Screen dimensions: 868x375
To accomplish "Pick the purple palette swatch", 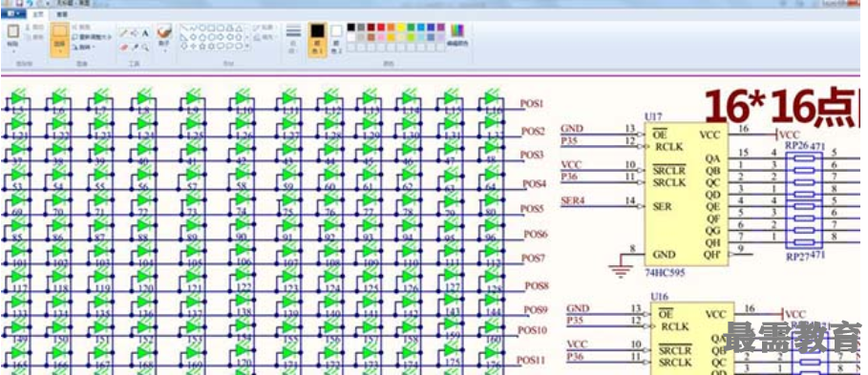I will pos(440,27).
